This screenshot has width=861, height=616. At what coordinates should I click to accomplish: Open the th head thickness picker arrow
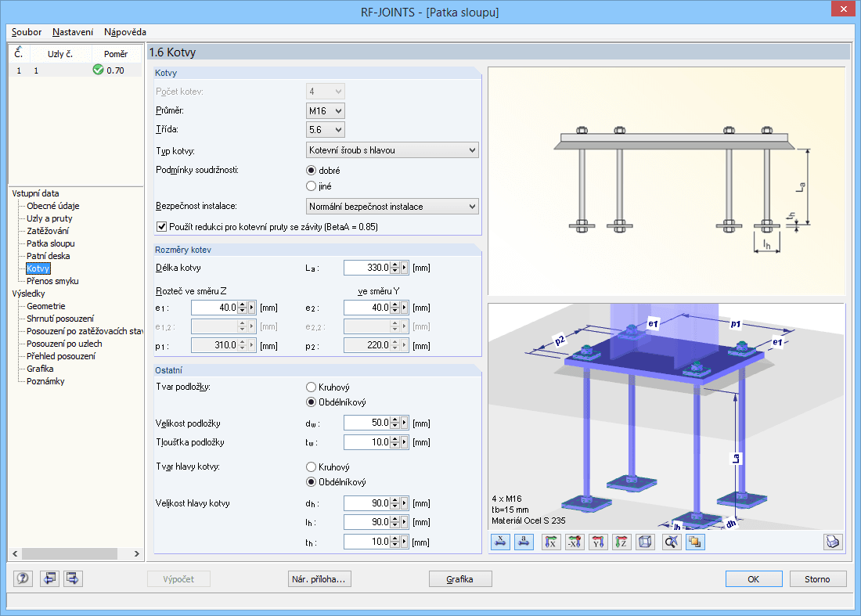tap(405, 542)
